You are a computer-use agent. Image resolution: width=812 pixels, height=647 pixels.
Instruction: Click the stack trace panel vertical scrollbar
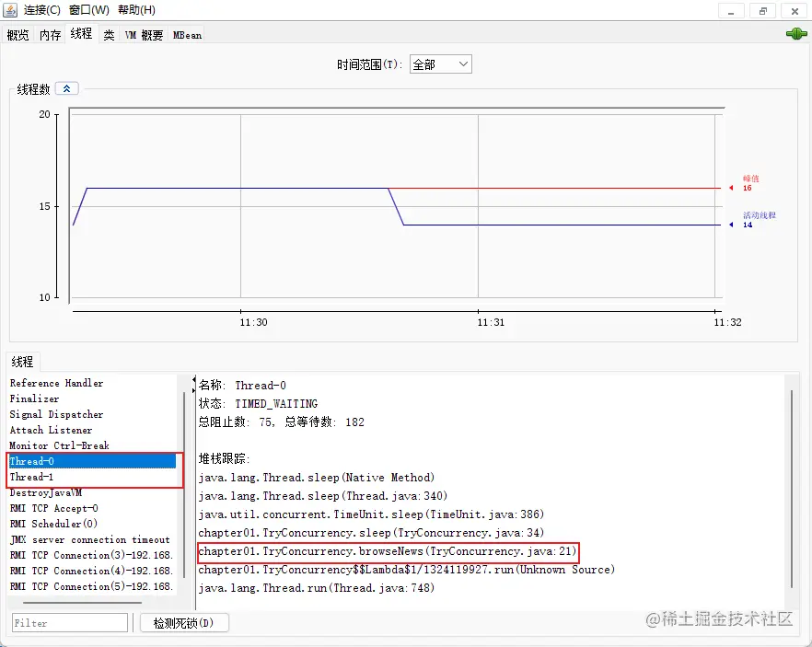click(x=792, y=489)
